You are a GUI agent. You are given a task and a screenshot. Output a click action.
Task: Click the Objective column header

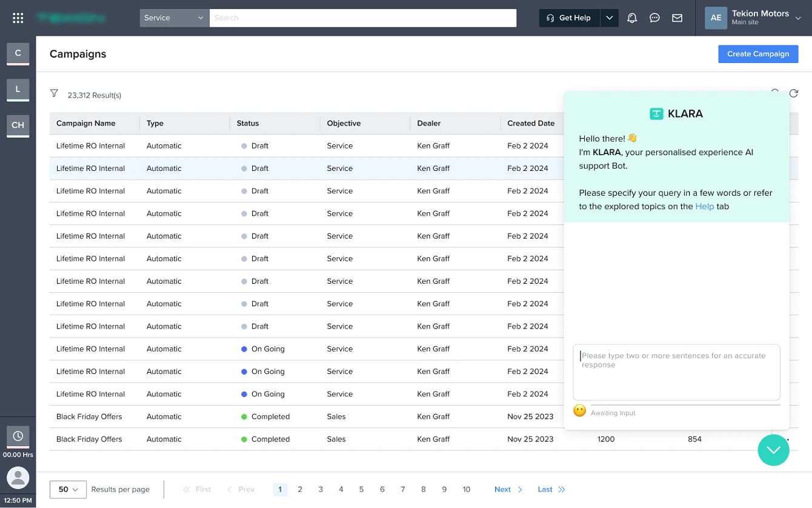[344, 123]
